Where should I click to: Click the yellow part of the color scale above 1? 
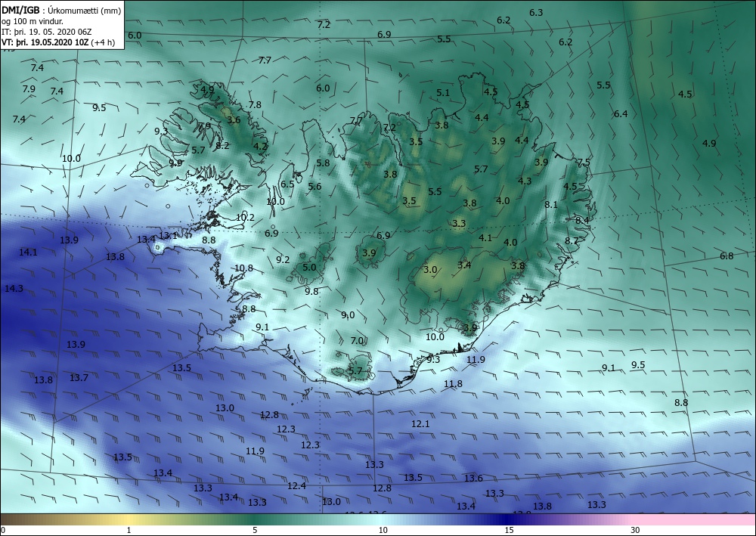[x=129, y=519]
